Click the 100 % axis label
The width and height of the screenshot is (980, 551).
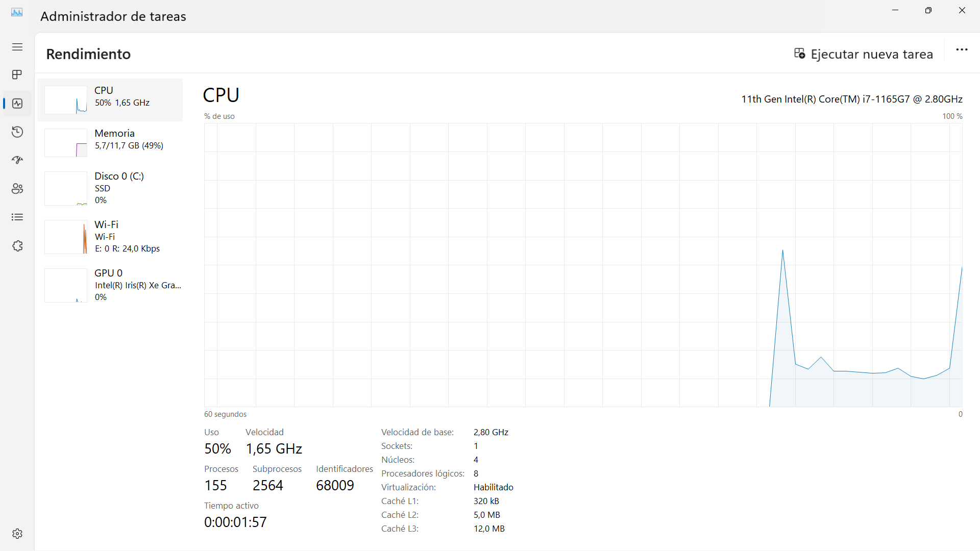(952, 116)
